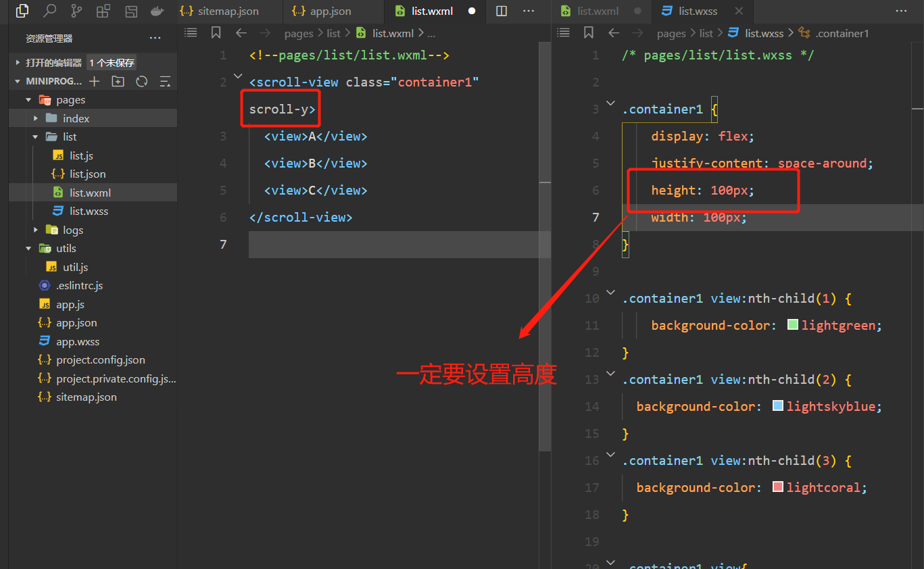The height and width of the screenshot is (569, 924).
Task: Click .container1 breadcrumb in list.wxss editor
Action: click(842, 33)
